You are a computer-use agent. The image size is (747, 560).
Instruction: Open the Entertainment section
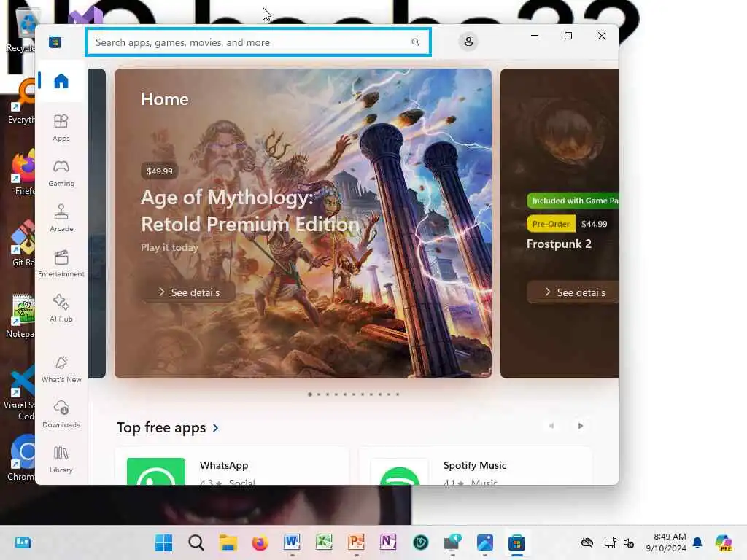click(61, 263)
